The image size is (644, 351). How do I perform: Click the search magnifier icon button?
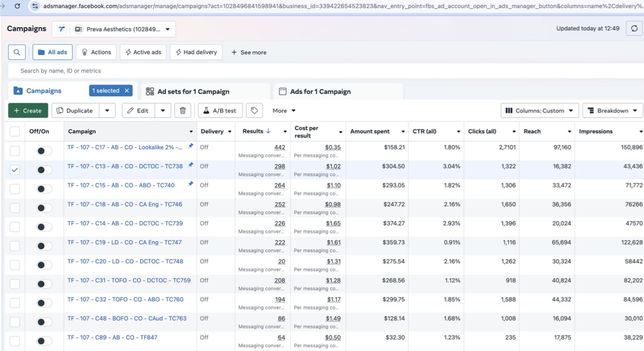click(x=17, y=52)
